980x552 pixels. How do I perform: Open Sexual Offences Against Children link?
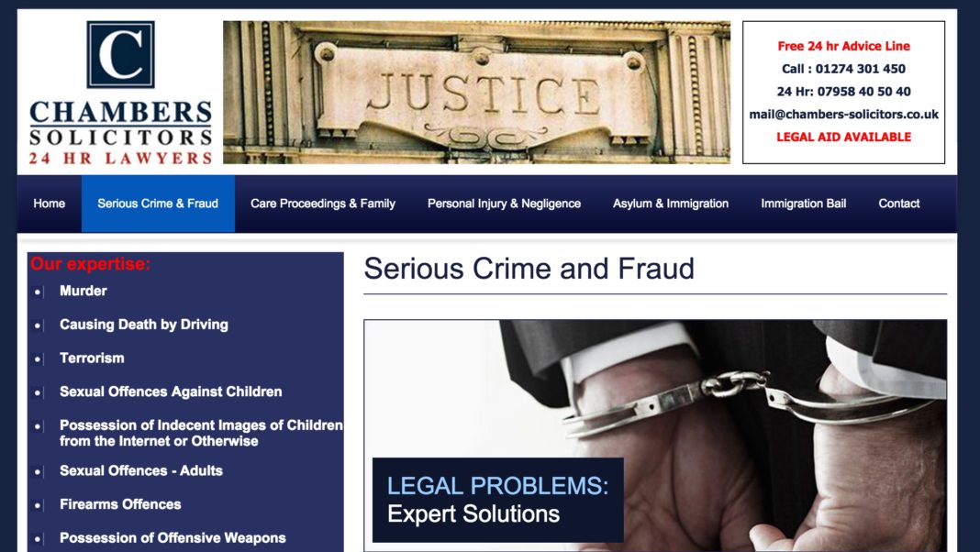coord(171,392)
